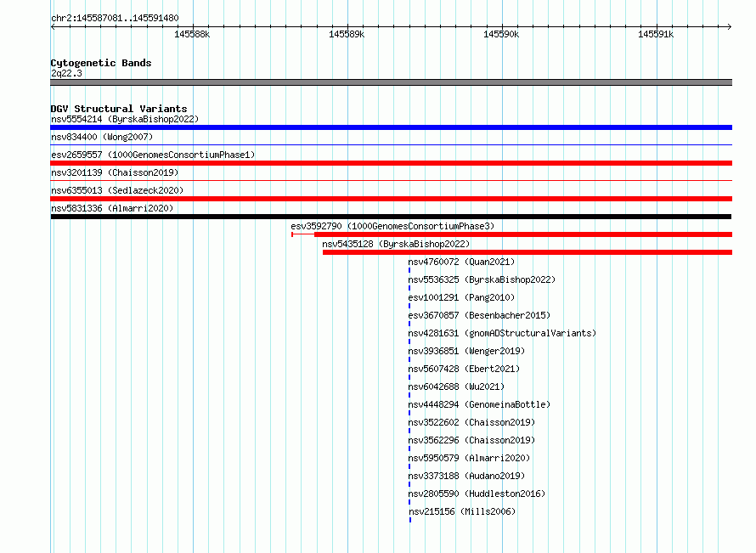This screenshot has width=756, height=553.
Task: Select the 2q22.3 band label
Action: 66,73
